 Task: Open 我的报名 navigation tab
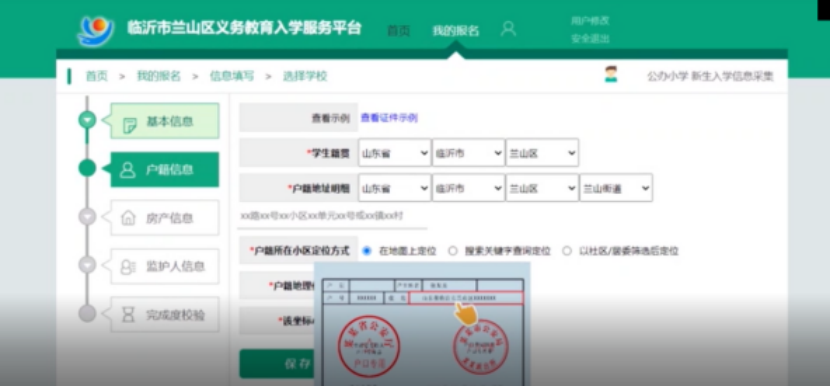[x=456, y=31]
